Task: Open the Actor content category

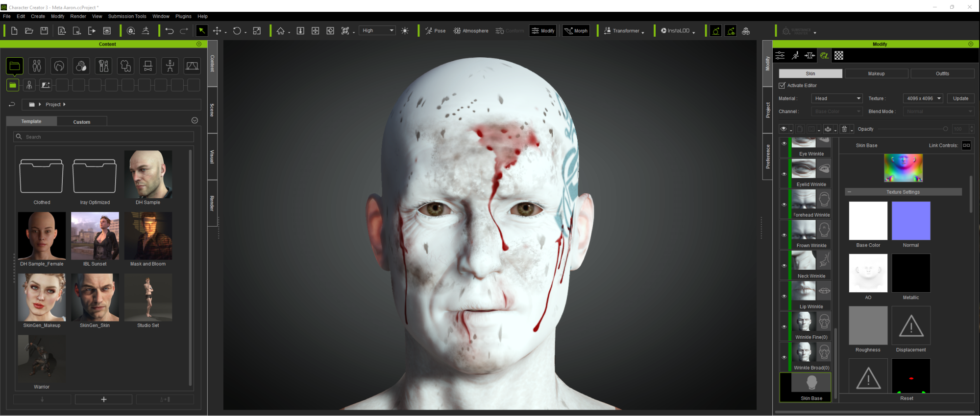Action: 37,66
